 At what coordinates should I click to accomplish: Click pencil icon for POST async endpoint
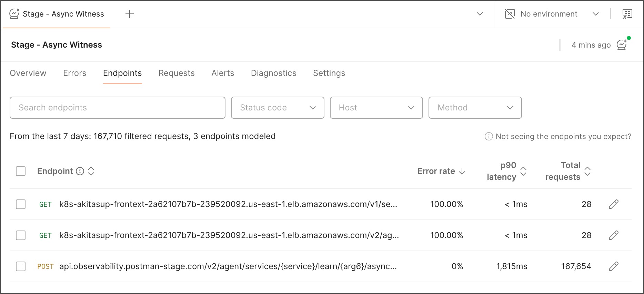613,266
